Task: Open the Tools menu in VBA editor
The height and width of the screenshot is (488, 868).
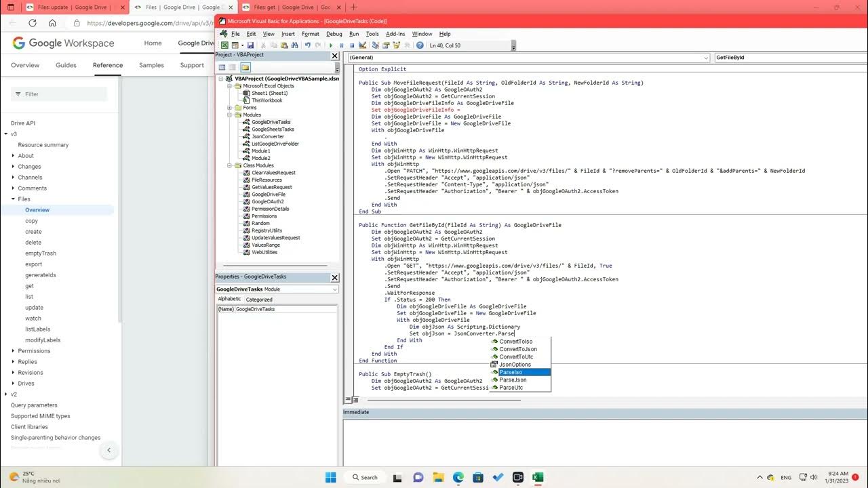Action: (x=372, y=34)
